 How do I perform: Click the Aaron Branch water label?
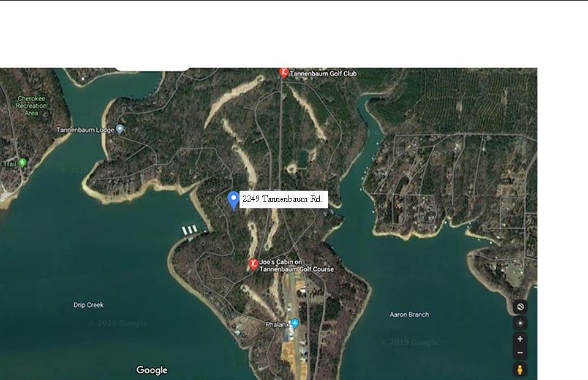[x=409, y=314]
